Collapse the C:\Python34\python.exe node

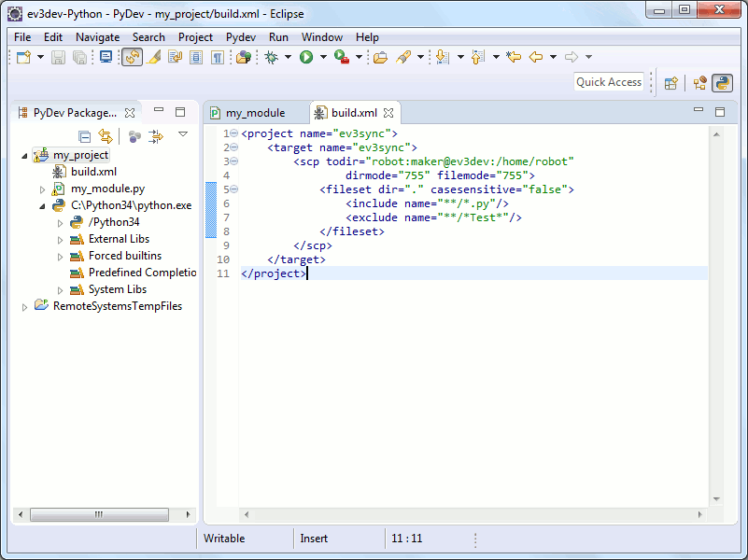tap(42, 206)
